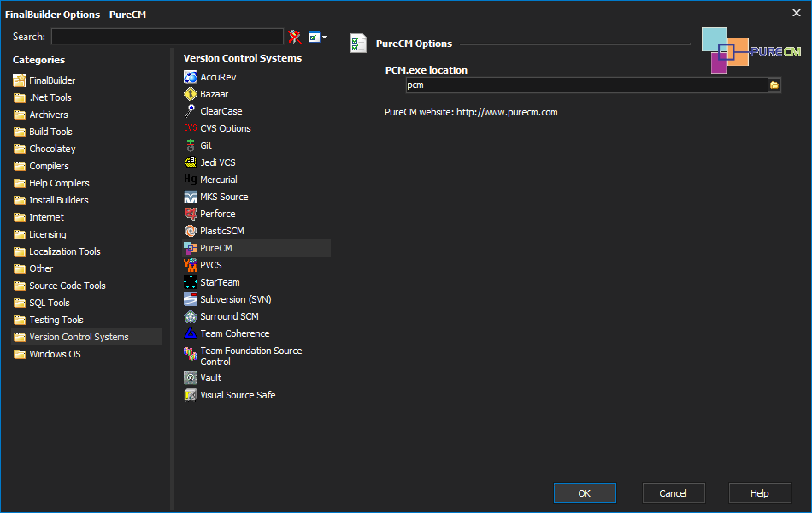The image size is (812, 513).
Task: Browse for PCM.exe with the folder icon
Action: pyautogui.click(x=774, y=85)
